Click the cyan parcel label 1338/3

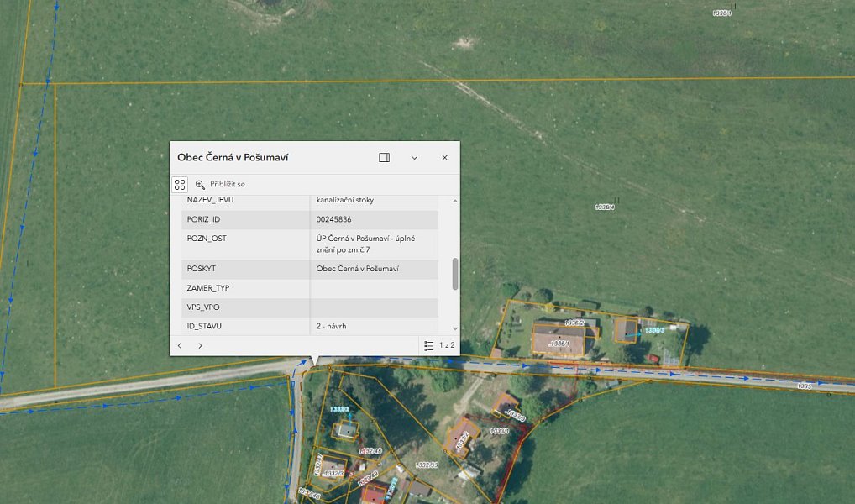[655, 330]
